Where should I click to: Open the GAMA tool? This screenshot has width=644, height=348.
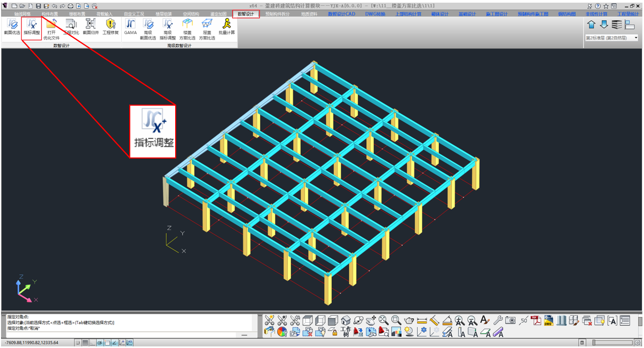click(x=130, y=27)
